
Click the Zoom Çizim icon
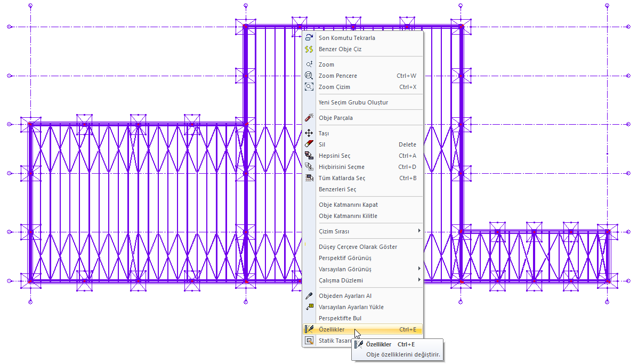pyautogui.click(x=309, y=87)
